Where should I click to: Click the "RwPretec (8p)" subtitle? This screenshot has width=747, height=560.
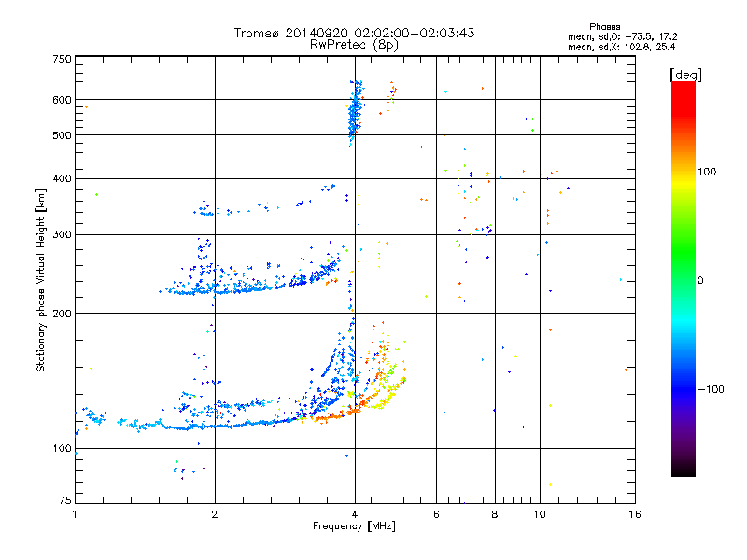click(x=354, y=45)
